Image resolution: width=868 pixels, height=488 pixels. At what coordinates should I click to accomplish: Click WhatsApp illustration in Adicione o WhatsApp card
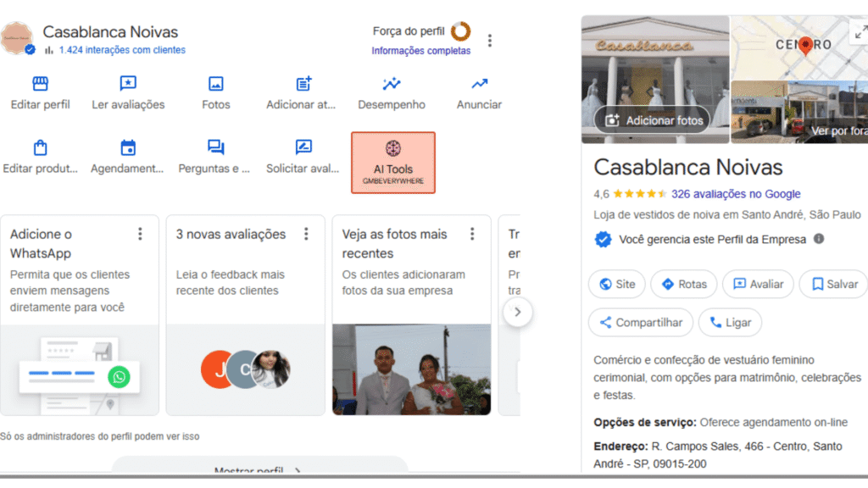pos(79,369)
